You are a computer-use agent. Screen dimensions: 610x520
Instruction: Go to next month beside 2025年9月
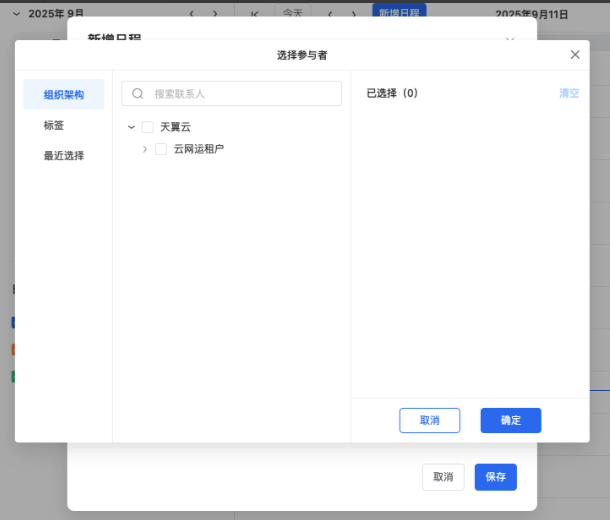(x=214, y=14)
